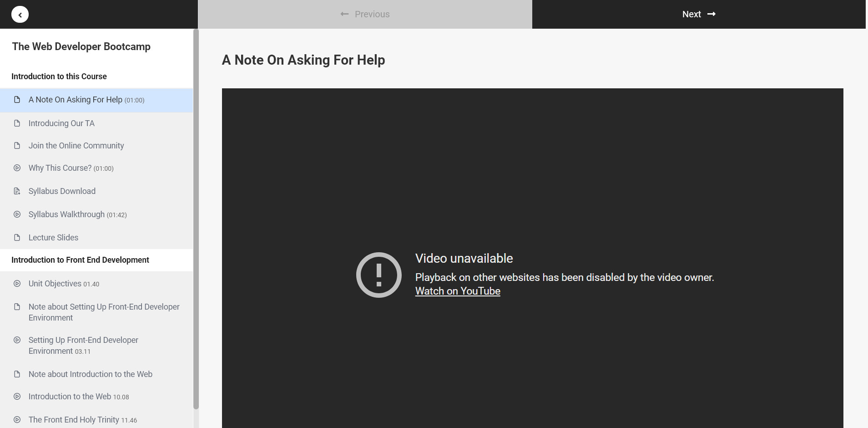Screen dimensions: 868x428
Task: Click the document icon beside Lecture Slides
Action: pos(17,238)
